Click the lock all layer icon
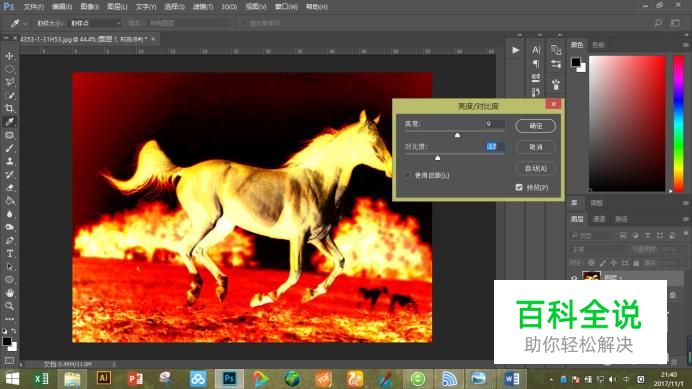Image resolution: width=692 pixels, height=389 pixels. pyautogui.click(x=636, y=263)
